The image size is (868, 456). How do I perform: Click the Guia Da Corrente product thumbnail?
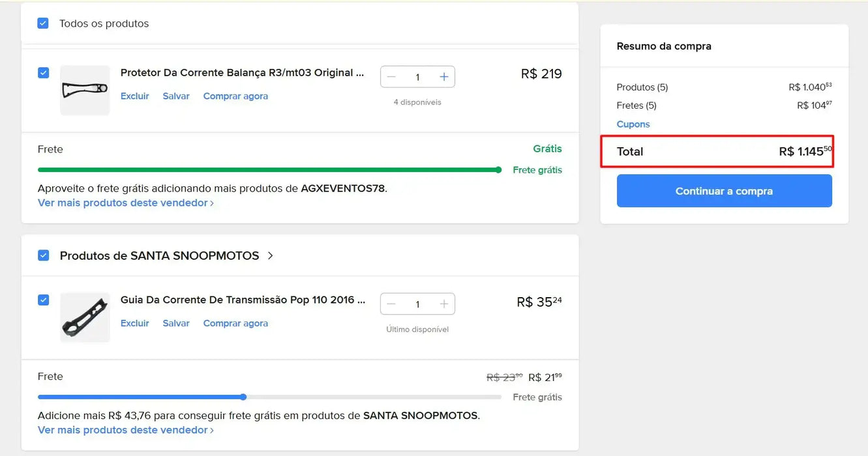[85, 317]
